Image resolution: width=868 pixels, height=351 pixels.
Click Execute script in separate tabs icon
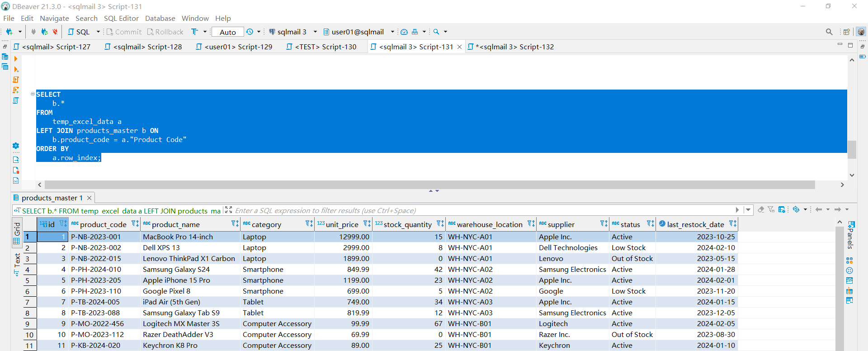pos(16,90)
